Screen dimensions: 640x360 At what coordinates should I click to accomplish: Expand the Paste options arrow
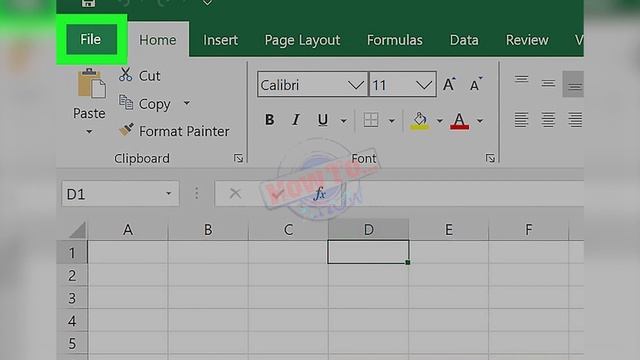pos(89,132)
